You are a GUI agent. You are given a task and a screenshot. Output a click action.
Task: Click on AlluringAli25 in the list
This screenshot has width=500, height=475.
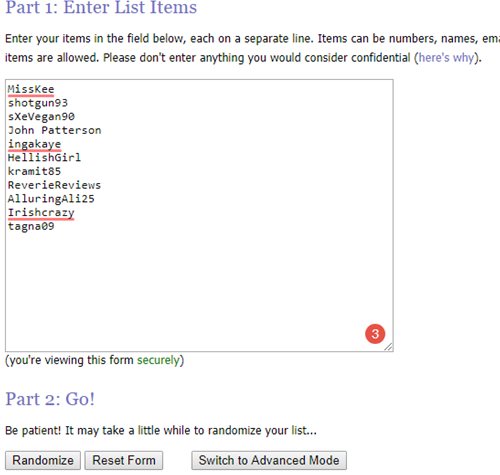51,199
